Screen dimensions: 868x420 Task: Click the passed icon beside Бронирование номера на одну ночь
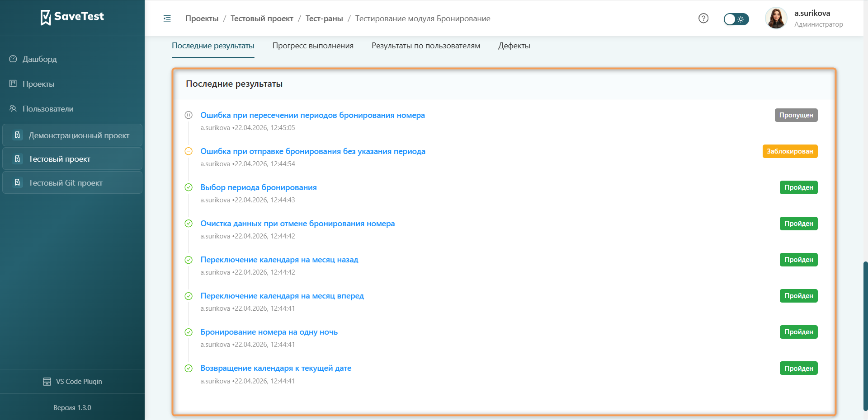(189, 332)
